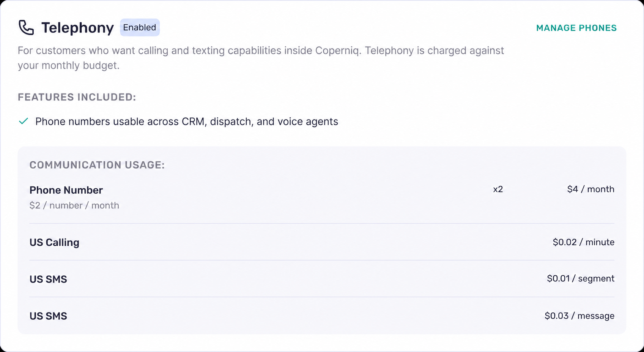Click the phone numbers usable across CRM feature text
644x352 pixels.
coord(187,122)
